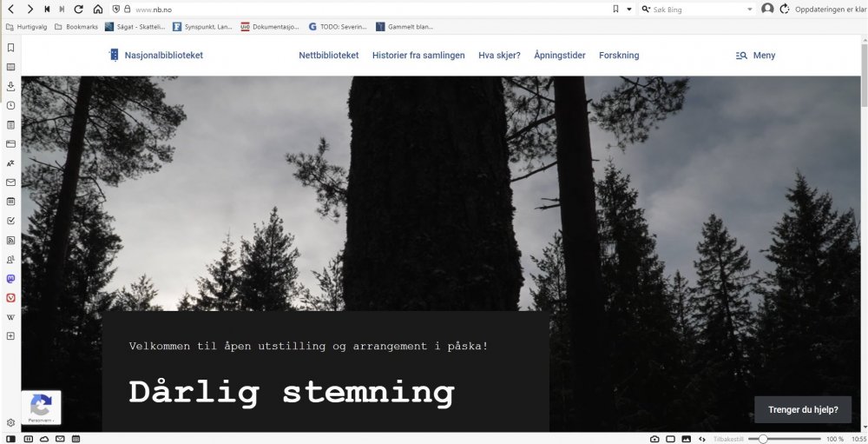Open the Nettbiblioteket menu item
Screen dimensions: 868x444
coord(328,56)
